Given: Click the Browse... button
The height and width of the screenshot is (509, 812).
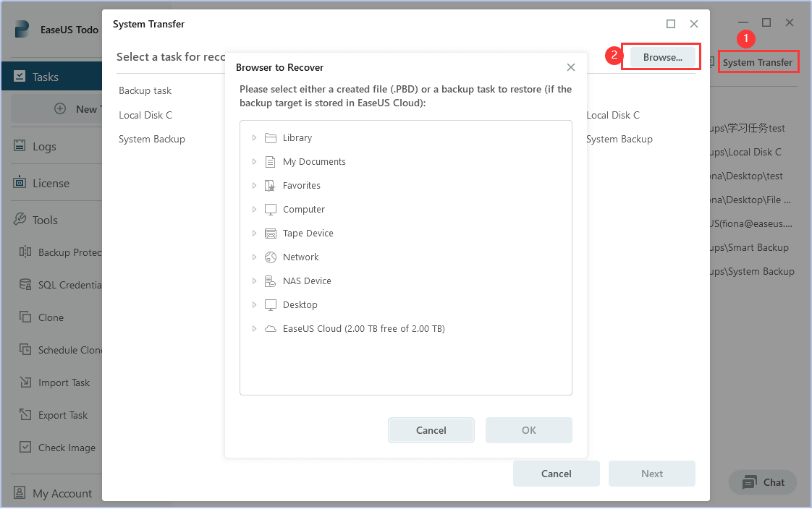Looking at the screenshot, I should (662, 57).
